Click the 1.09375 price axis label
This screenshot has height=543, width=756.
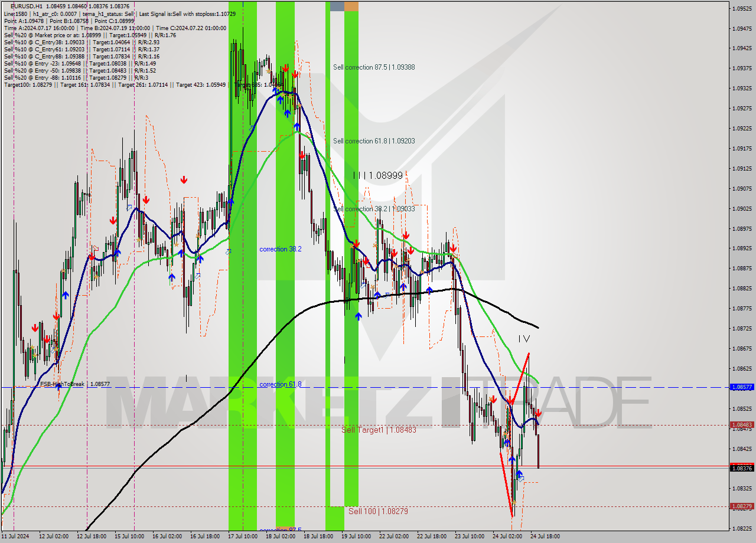point(742,68)
